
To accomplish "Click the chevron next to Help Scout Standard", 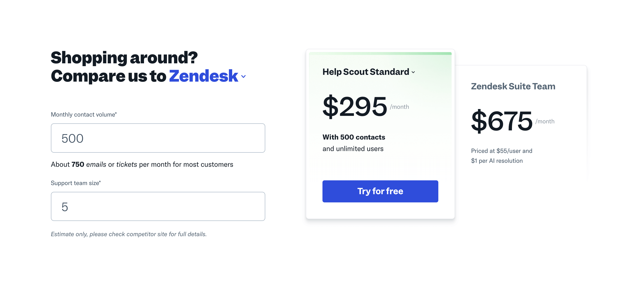I will tap(413, 72).
